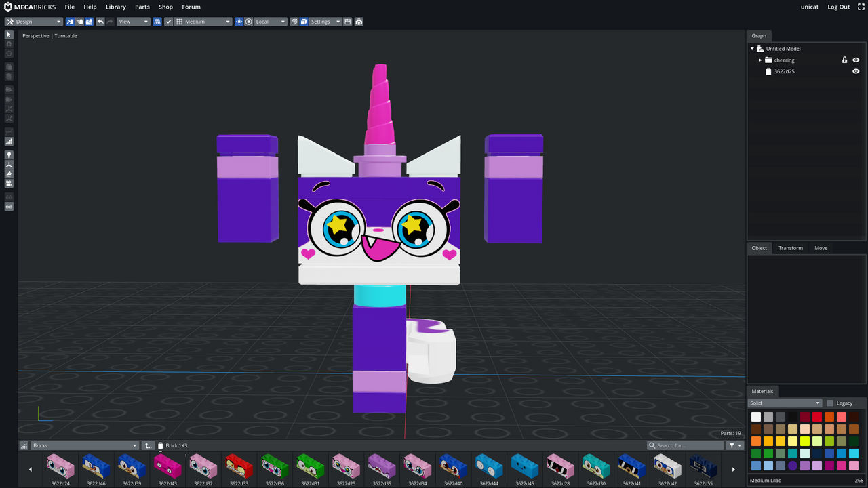Select the Object tab
This screenshot has height=488, width=868.
click(x=759, y=248)
